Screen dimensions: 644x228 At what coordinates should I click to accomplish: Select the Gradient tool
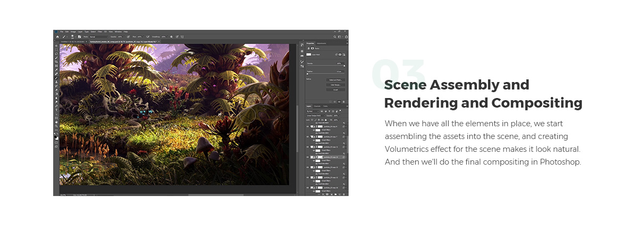(x=56, y=94)
